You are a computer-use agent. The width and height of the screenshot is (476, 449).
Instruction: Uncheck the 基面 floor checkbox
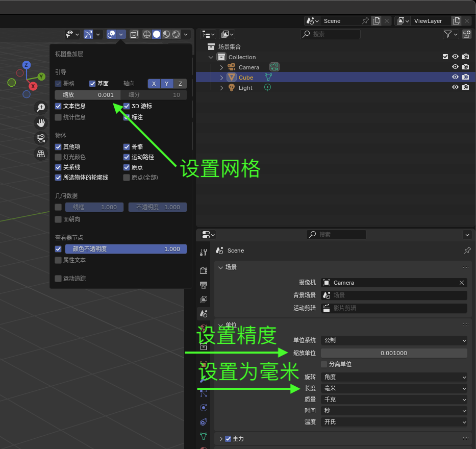(92, 84)
